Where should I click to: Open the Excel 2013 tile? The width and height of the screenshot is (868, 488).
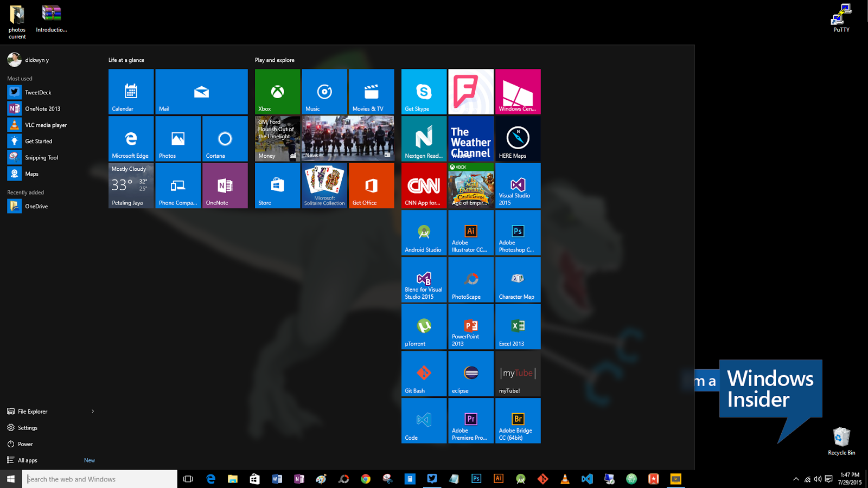point(518,327)
